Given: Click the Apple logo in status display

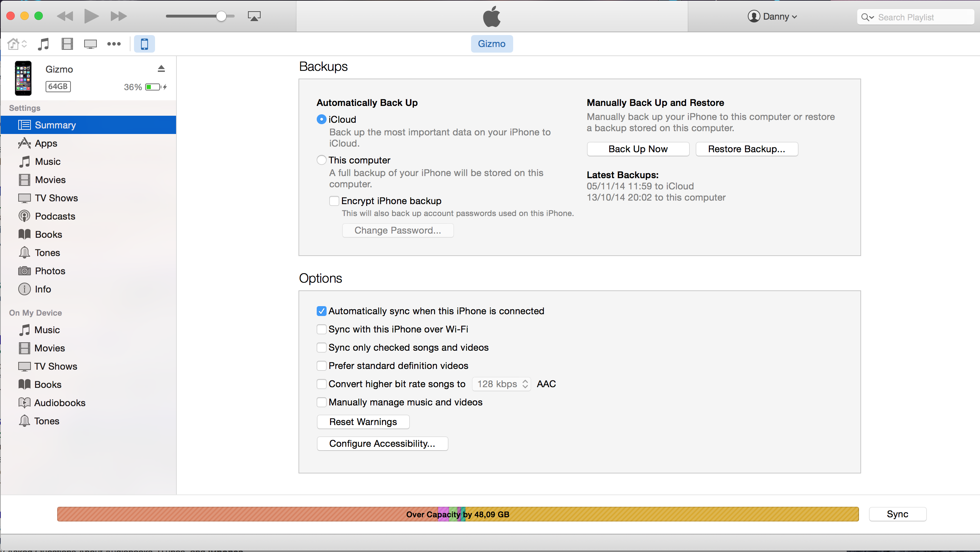Looking at the screenshot, I should pos(491,16).
